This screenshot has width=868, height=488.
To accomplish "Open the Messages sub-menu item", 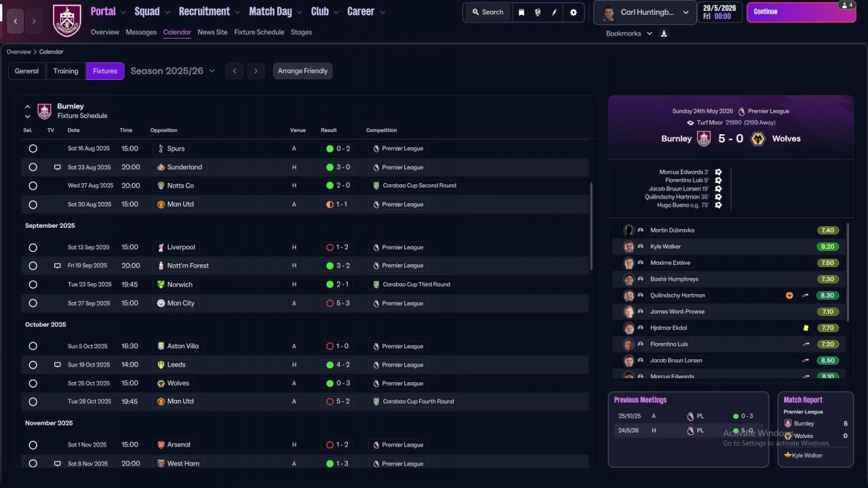I will click(141, 32).
